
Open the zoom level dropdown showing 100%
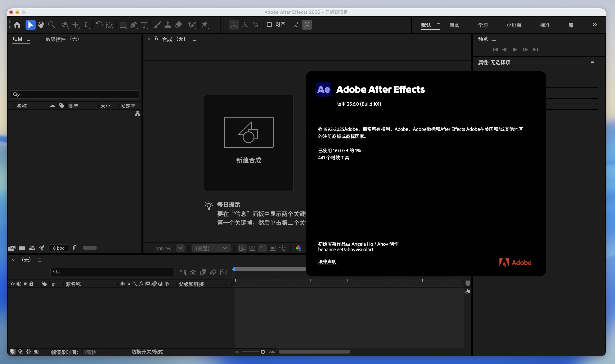[180, 248]
